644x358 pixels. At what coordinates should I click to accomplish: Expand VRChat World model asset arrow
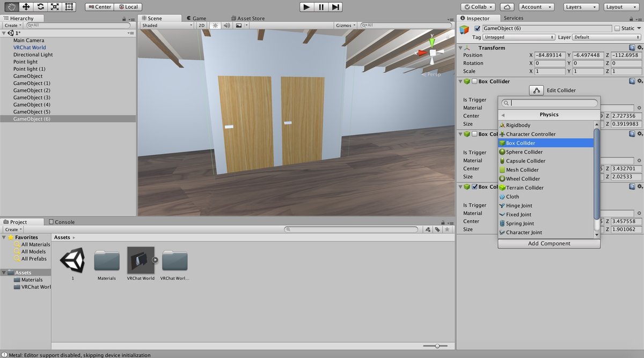tap(155, 260)
